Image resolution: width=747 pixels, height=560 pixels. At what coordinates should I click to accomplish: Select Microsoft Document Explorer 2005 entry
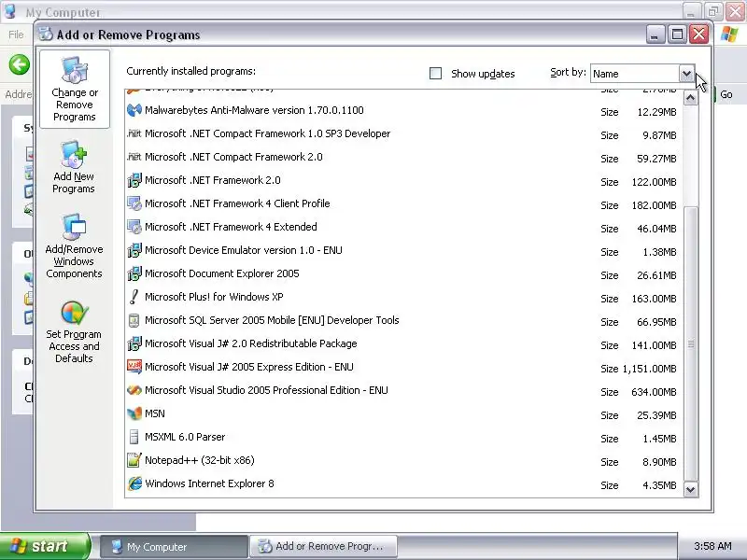[404, 274]
